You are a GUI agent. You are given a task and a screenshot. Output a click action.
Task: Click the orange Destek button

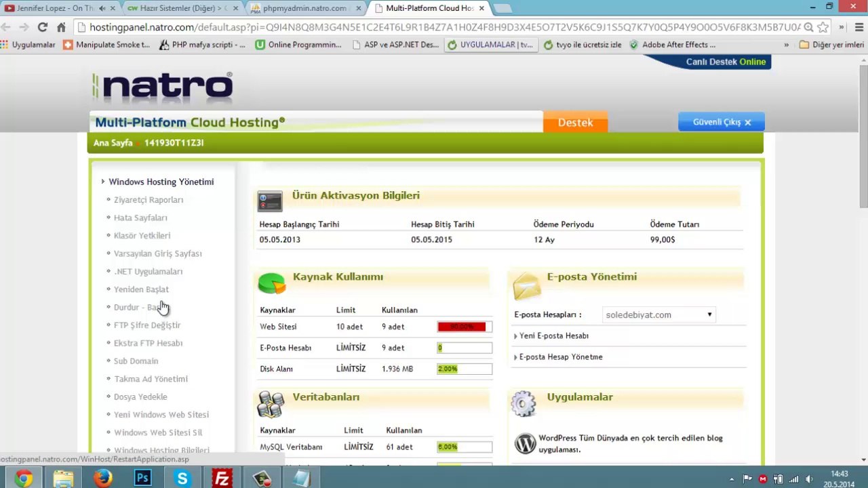575,122
